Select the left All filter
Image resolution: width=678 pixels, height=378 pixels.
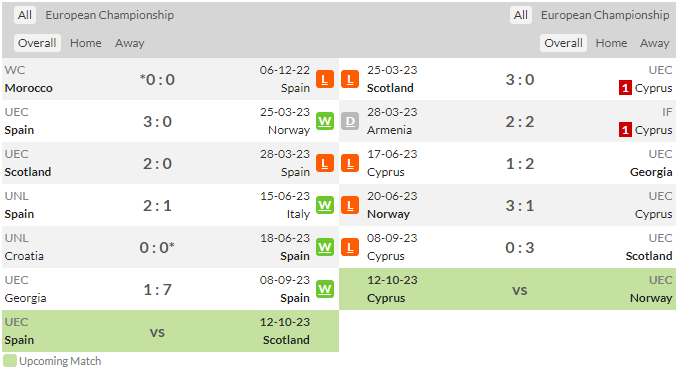coord(25,15)
